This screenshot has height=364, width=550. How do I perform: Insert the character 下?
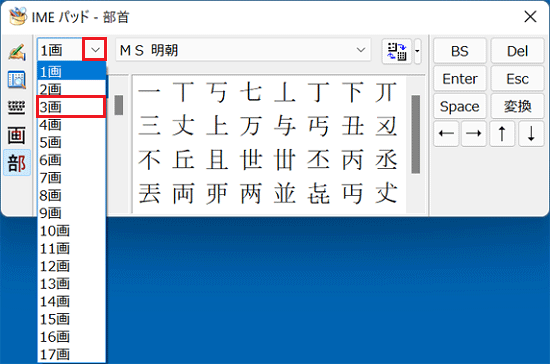(352, 92)
